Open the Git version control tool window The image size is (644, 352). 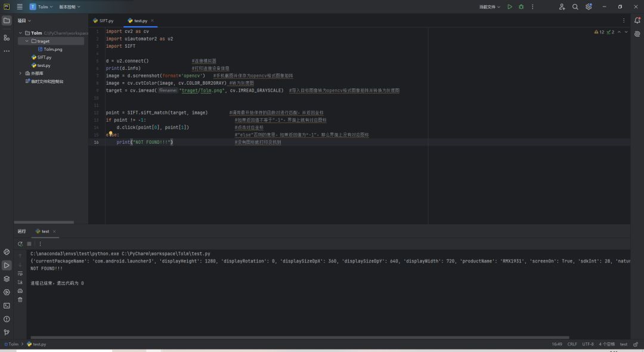(x=7, y=332)
